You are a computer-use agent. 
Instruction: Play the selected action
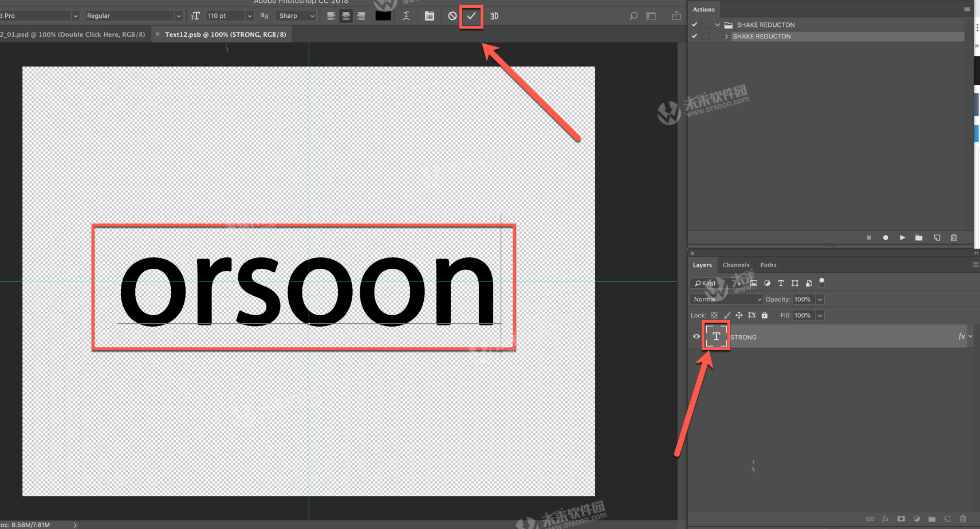[x=902, y=237]
